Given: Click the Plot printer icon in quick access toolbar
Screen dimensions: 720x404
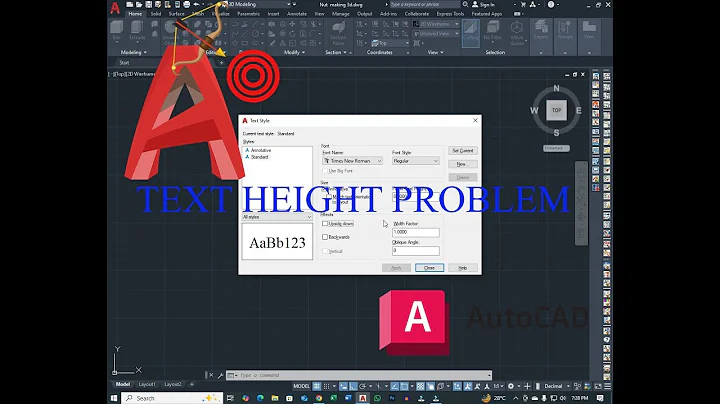Looking at the screenshot, I should pyautogui.click(x=186, y=5).
